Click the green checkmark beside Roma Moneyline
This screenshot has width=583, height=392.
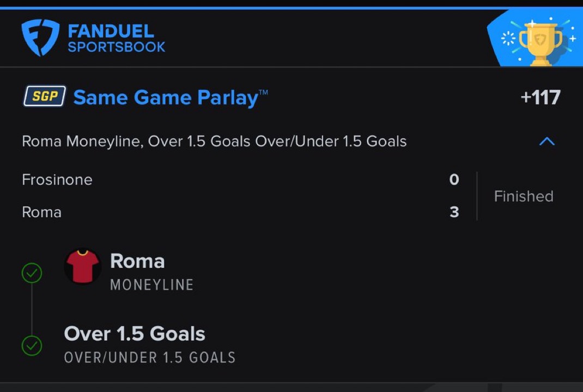pyautogui.click(x=32, y=272)
